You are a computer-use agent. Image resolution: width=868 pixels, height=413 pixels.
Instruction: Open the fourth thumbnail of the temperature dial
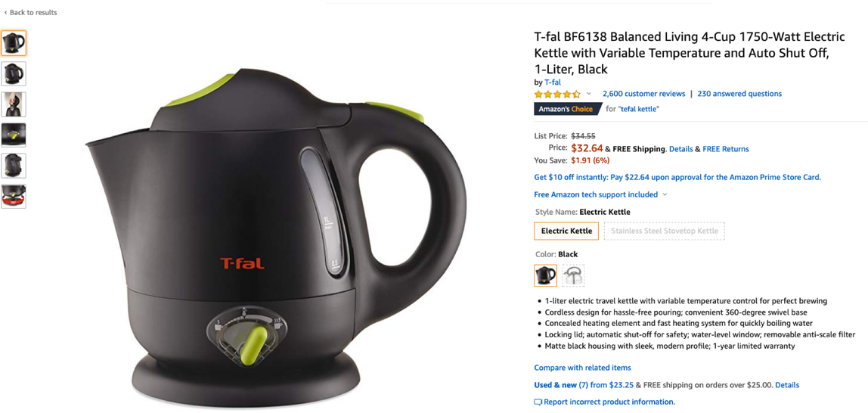click(14, 135)
